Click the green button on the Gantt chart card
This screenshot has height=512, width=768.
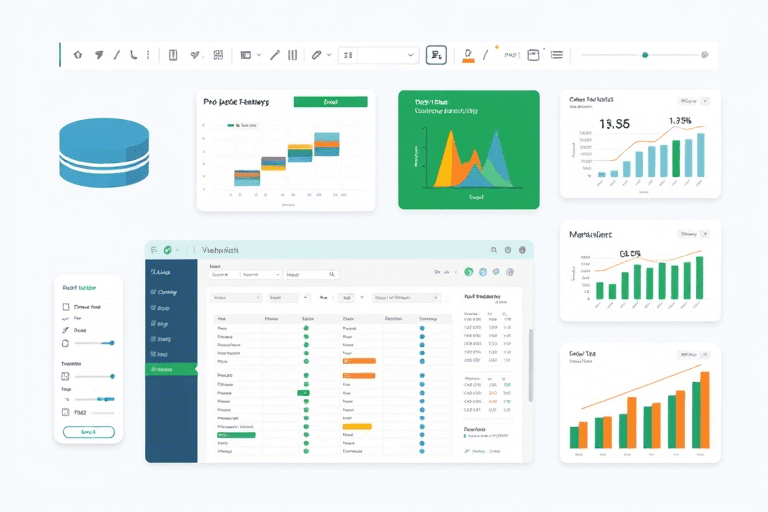[x=330, y=102]
